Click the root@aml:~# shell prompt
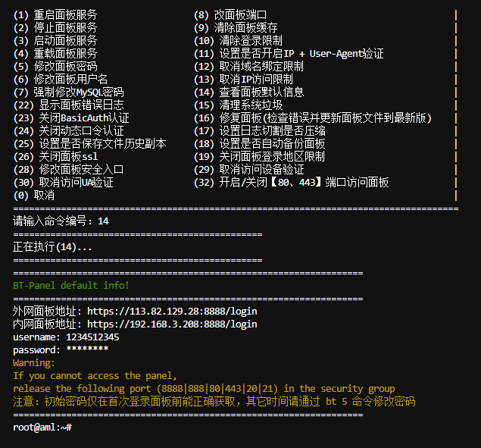This screenshot has height=448, width=481. point(42,428)
